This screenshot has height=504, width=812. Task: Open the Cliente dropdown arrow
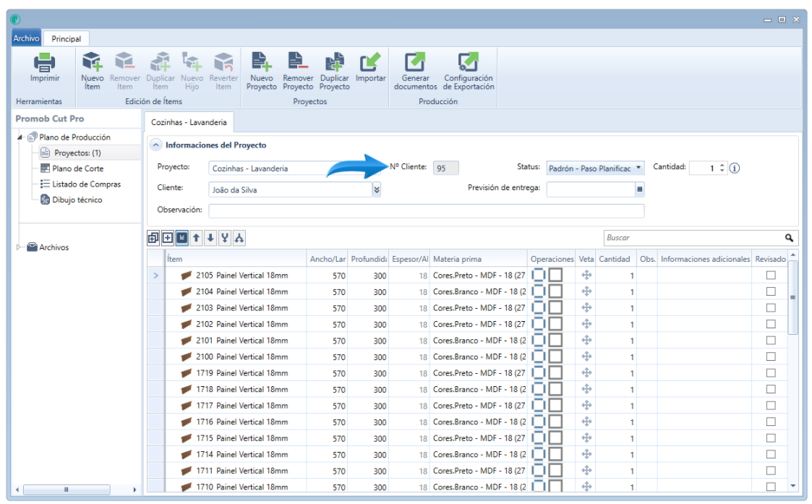(377, 189)
